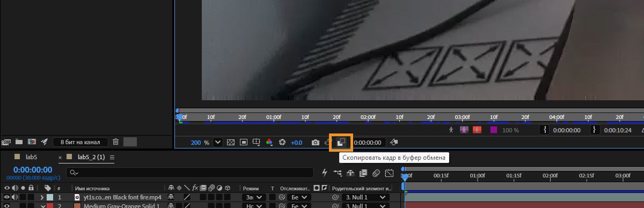Image resolution: width=644 pixels, height=208 pixels.
Task: Lock the Black font fire.mp4 layer
Action: coord(32,197)
